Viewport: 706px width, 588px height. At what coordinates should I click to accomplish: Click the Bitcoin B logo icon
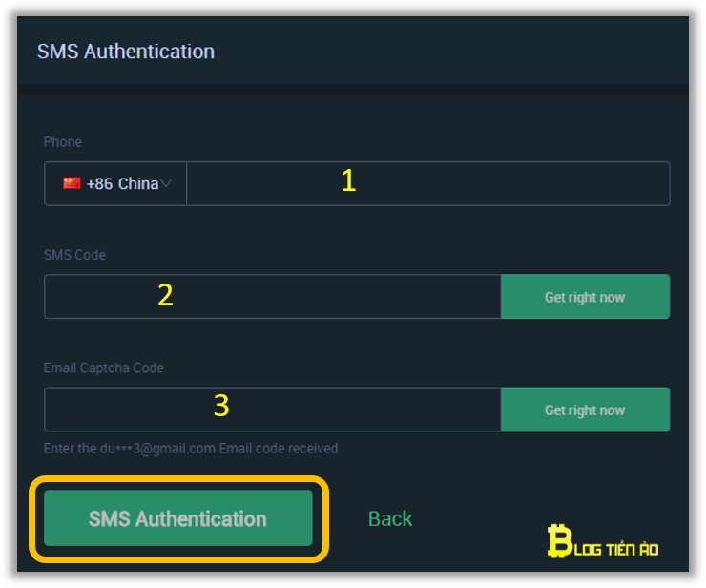(x=560, y=540)
